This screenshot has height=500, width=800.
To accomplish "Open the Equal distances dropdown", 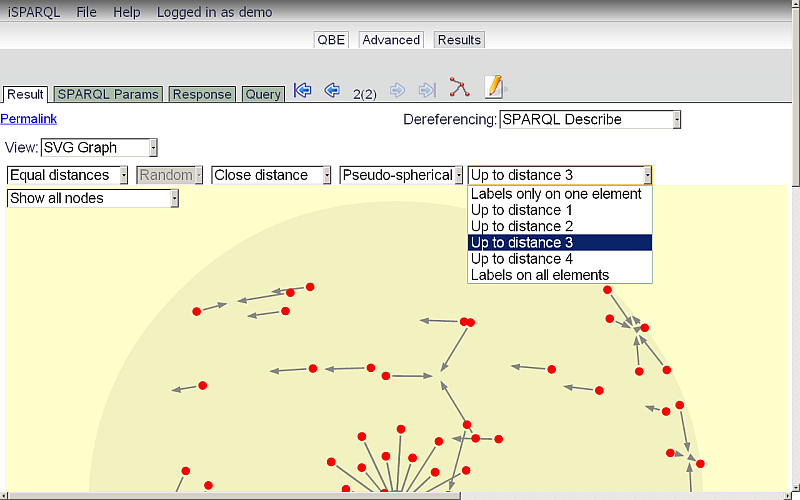I will (67, 176).
